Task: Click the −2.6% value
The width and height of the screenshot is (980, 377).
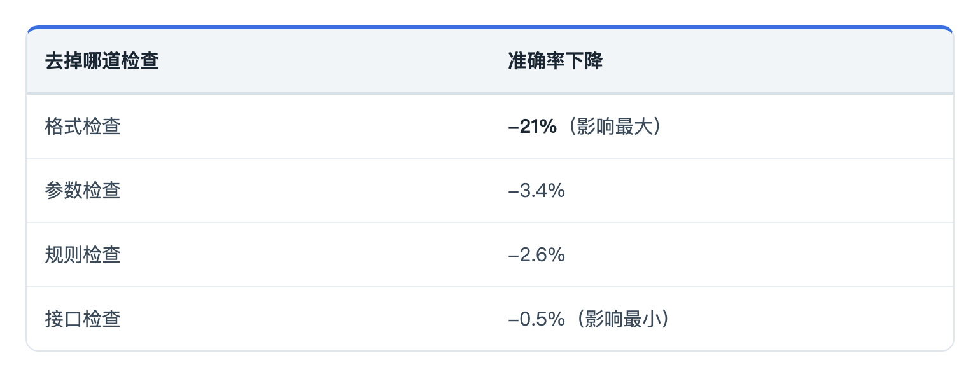Action: click(536, 255)
